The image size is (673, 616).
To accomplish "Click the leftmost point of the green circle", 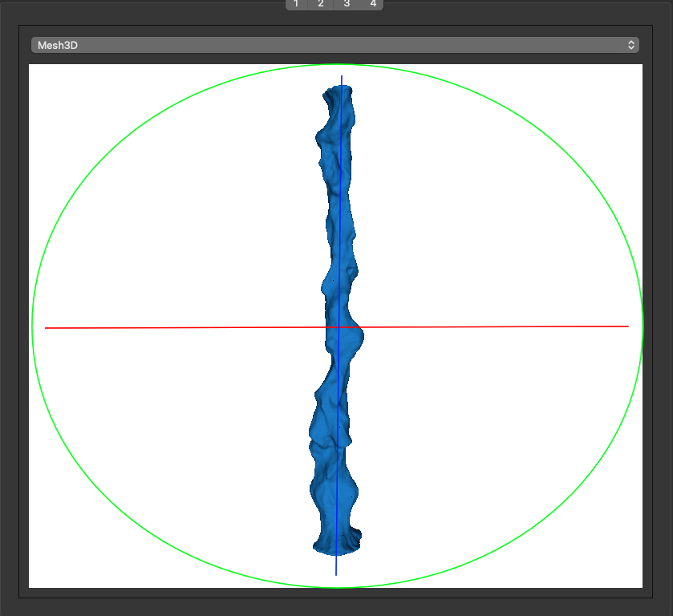I will click(32, 326).
